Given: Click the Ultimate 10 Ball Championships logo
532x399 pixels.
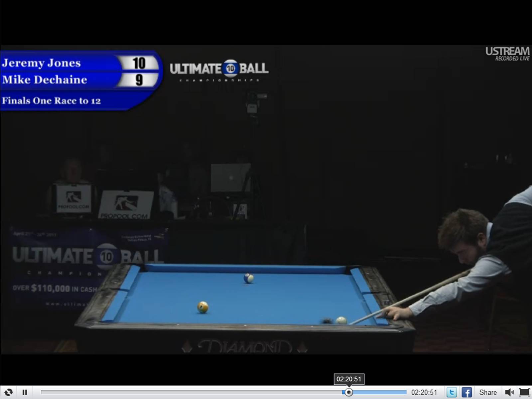Looking at the screenshot, I should (219, 70).
